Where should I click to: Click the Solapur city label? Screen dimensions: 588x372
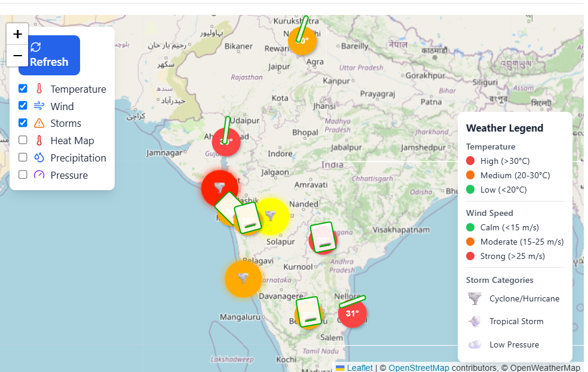tap(280, 242)
